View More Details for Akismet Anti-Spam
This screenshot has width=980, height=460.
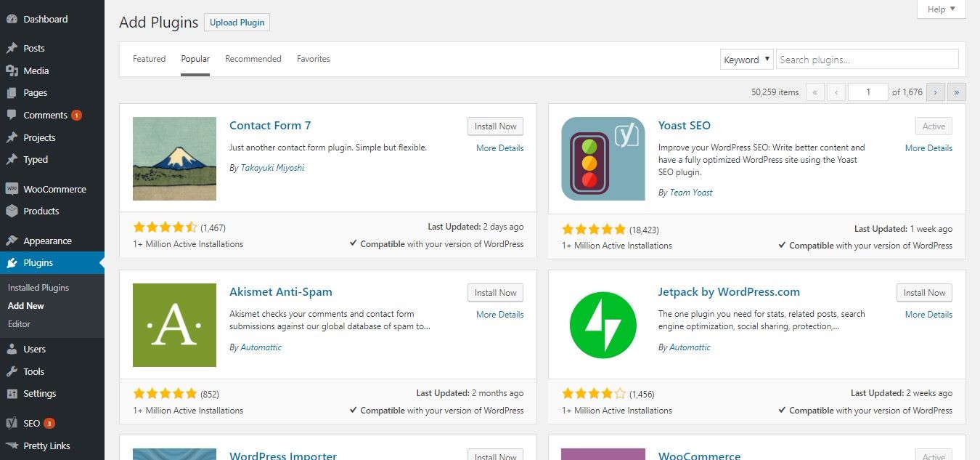499,315
